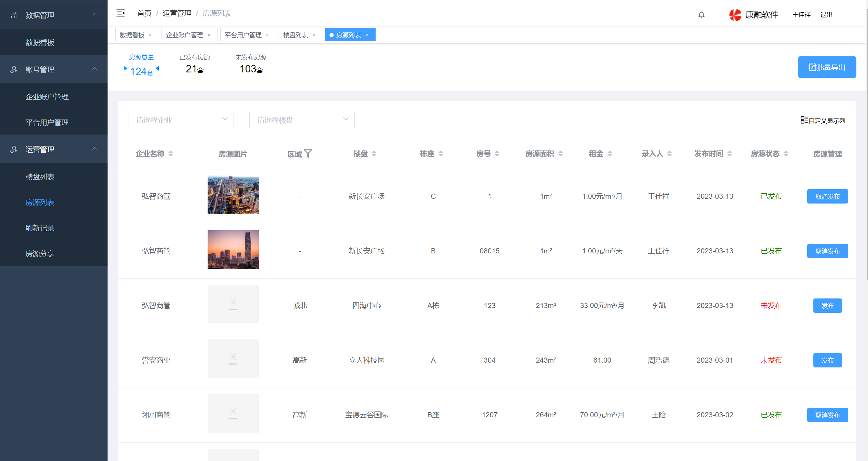The height and width of the screenshot is (461, 868).
Task: Sort table by 租金 arrows
Action: point(610,154)
